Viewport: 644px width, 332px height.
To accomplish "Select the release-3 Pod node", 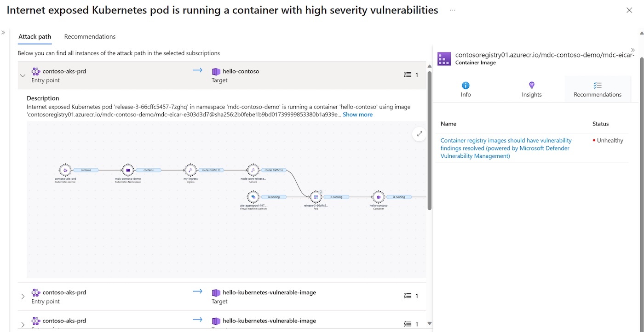I will coord(316,197).
